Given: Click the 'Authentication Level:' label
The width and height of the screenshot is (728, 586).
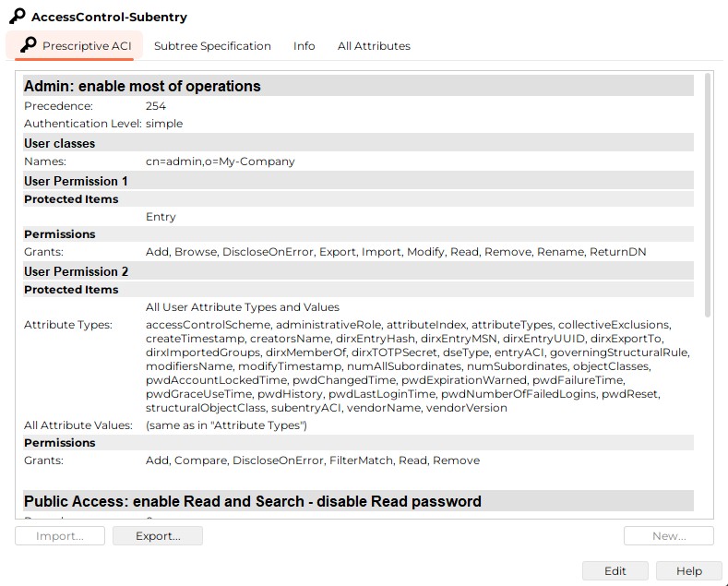Looking at the screenshot, I should tap(83, 124).
